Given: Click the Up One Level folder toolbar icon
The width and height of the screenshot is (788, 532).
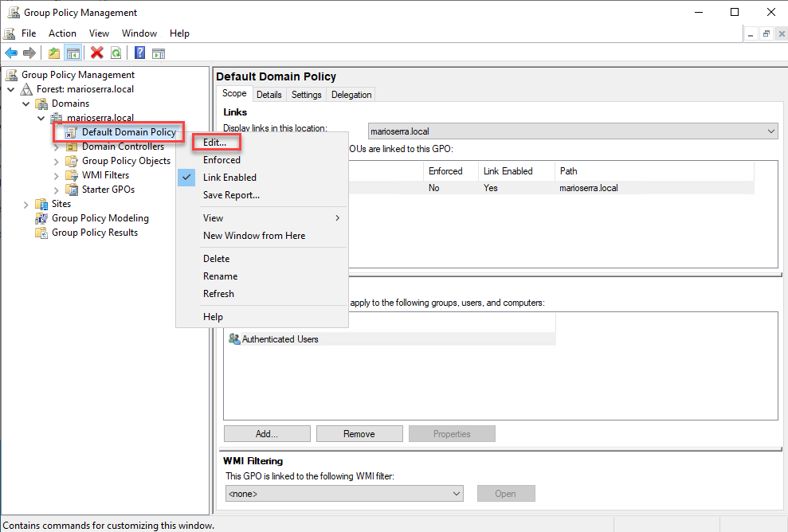Looking at the screenshot, I should tap(53, 53).
